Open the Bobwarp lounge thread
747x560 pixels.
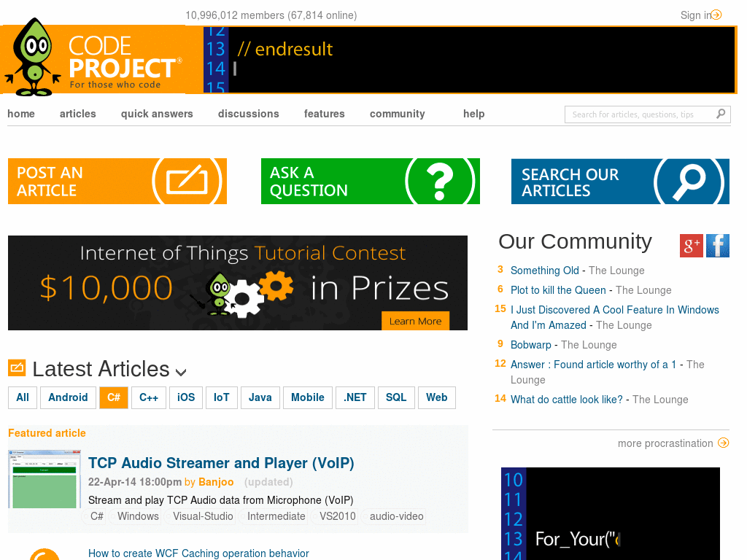(531, 345)
